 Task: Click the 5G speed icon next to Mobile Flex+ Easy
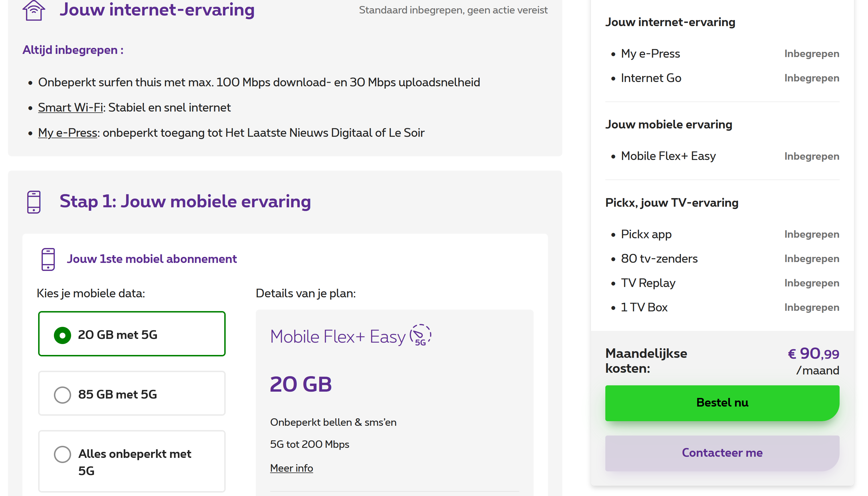click(x=420, y=335)
